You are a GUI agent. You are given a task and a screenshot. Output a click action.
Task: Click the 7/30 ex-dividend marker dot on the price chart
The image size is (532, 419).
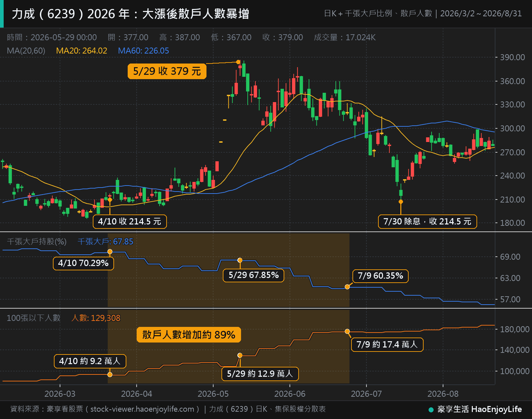[x=401, y=202]
